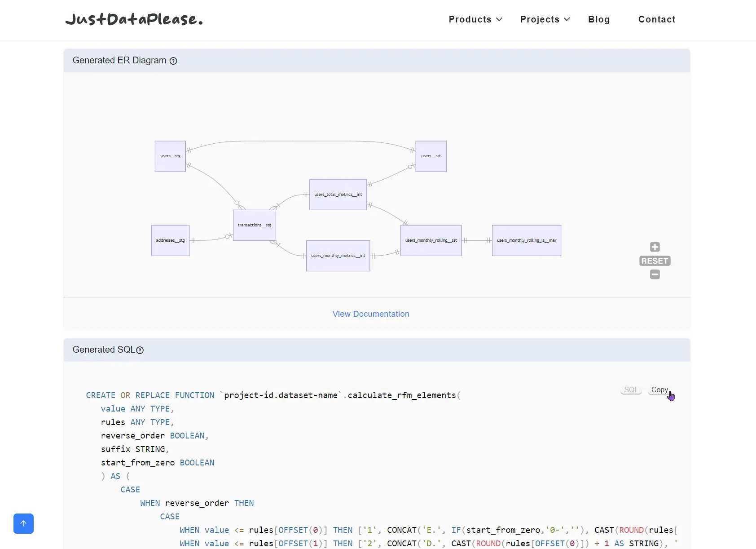756x549 pixels.
Task: Click the JustDataPlease logo
Action: tap(134, 19)
